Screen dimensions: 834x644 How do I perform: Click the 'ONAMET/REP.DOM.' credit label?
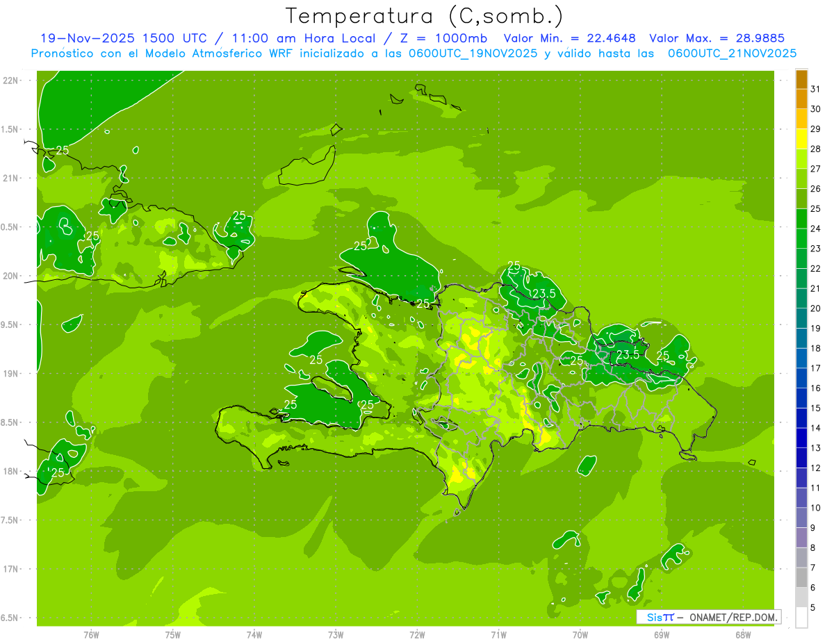click(733, 617)
